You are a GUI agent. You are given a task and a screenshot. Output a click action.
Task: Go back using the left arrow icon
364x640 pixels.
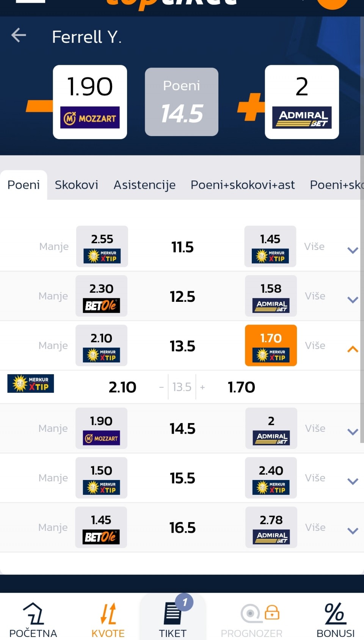click(19, 35)
